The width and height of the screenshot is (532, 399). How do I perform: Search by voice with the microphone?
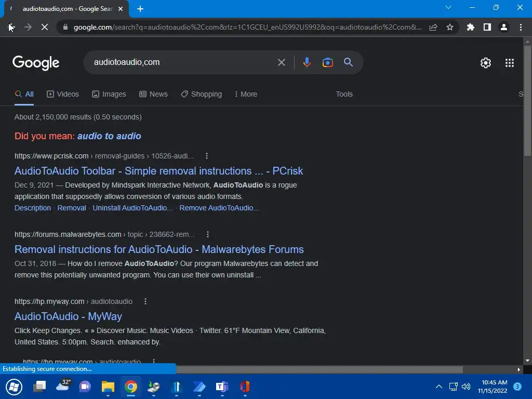[307, 62]
